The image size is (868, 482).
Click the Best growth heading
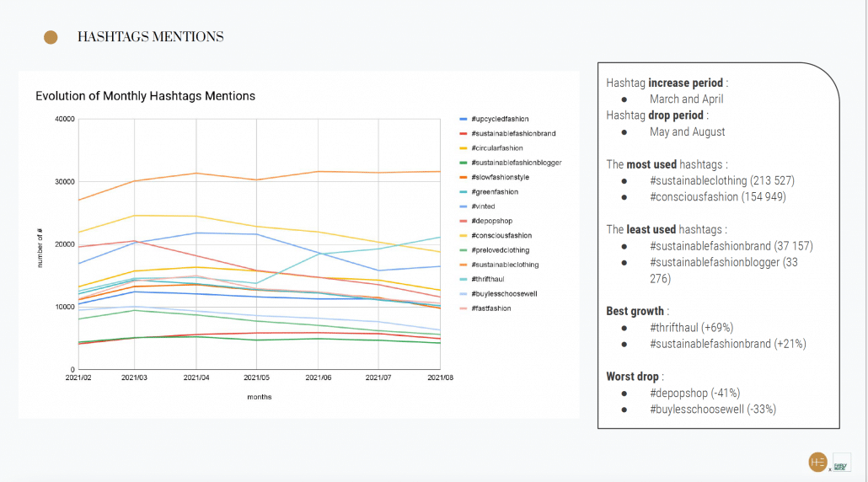point(637,311)
